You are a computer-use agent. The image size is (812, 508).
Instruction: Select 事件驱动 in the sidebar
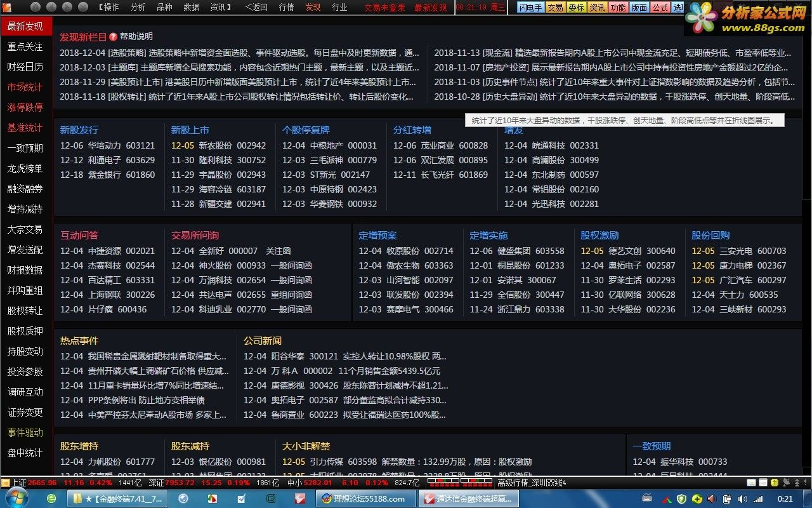25,432
